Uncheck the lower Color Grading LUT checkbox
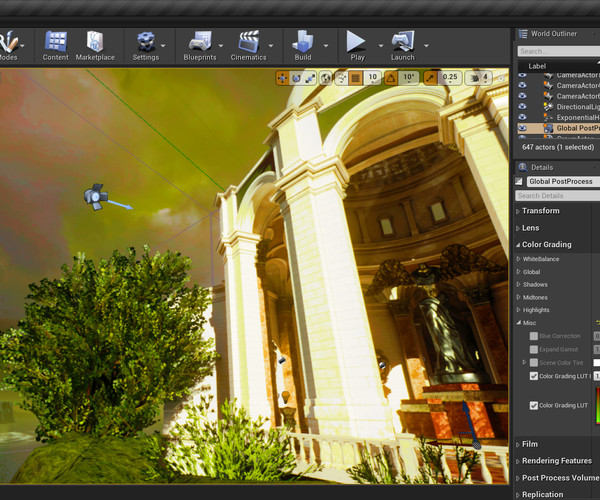The height and width of the screenshot is (500, 600). pyautogui.click(x=533, y=405)
